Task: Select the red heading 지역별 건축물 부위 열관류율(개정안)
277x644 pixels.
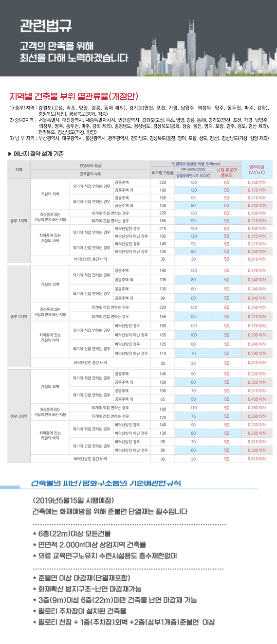Action: pos(75,95)
